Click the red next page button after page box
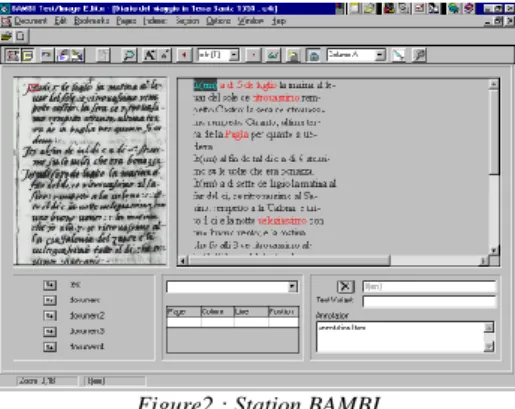 (x=253, y=55)
